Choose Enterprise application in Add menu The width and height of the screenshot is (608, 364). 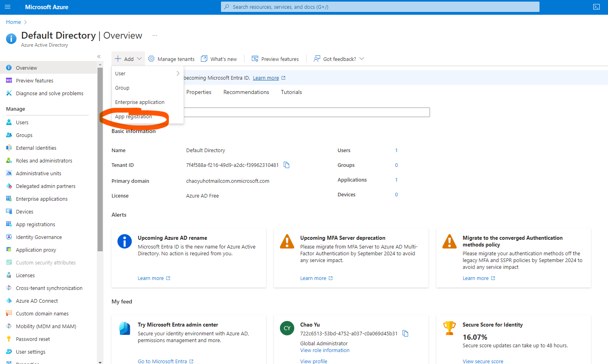140,102
